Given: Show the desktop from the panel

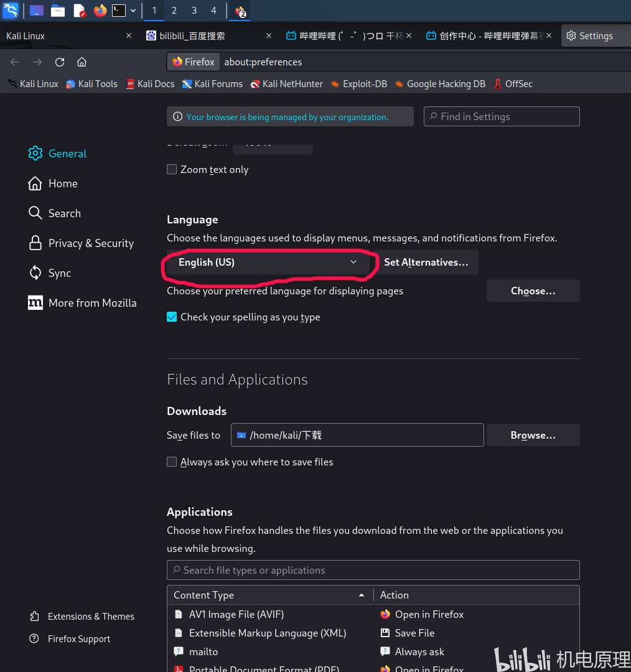Looking at the screenshot, I should [37, 11].
